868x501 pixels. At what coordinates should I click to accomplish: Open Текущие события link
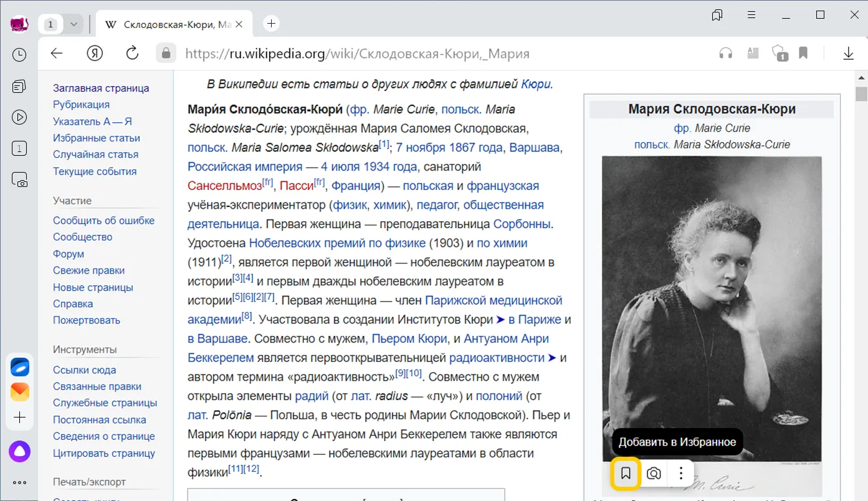(x=95, y=171)
